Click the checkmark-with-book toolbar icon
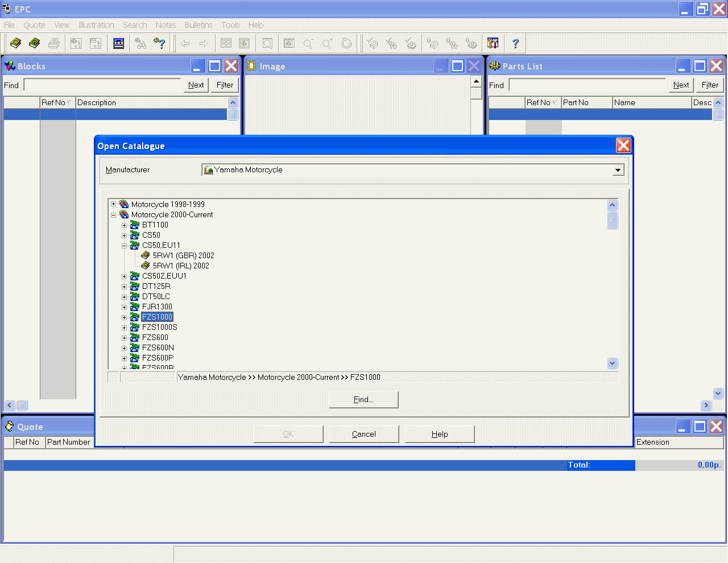The width and height of the screenshot is (728, 563). point(373,43)
